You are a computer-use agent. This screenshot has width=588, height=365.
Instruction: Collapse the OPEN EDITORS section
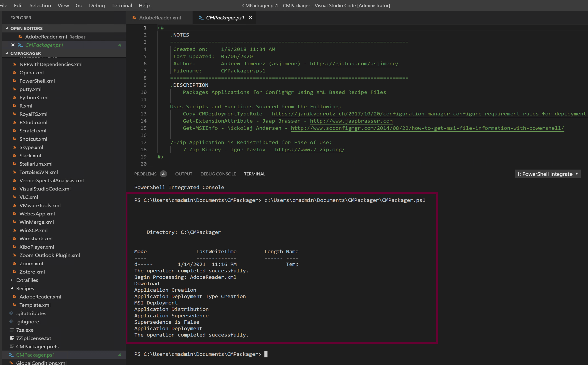[x=6, y=28]
